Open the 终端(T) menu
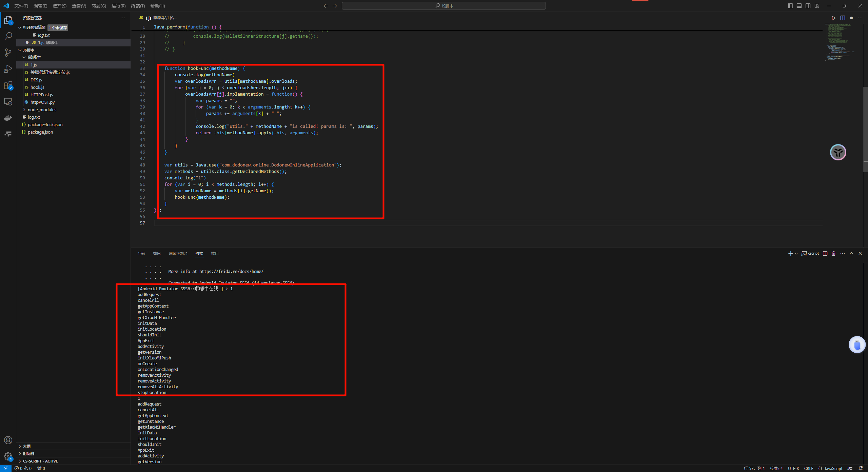Viewport: 868px width, 472px height. click(x=138, y=6)
